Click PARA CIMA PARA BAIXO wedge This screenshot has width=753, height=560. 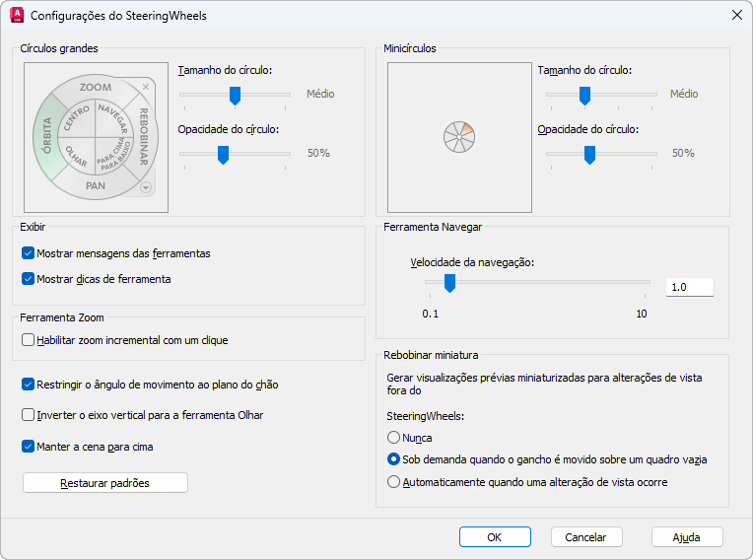tap(113, 156)
